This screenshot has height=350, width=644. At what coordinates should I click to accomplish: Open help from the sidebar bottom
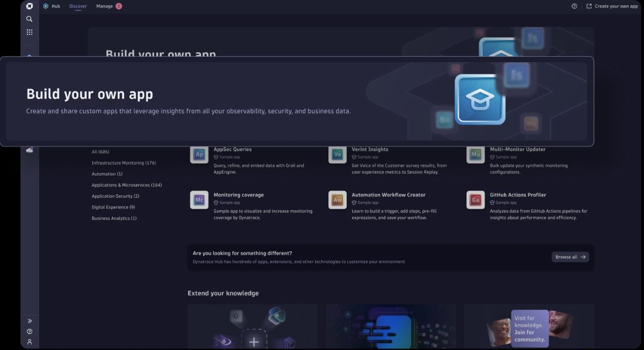29,331
